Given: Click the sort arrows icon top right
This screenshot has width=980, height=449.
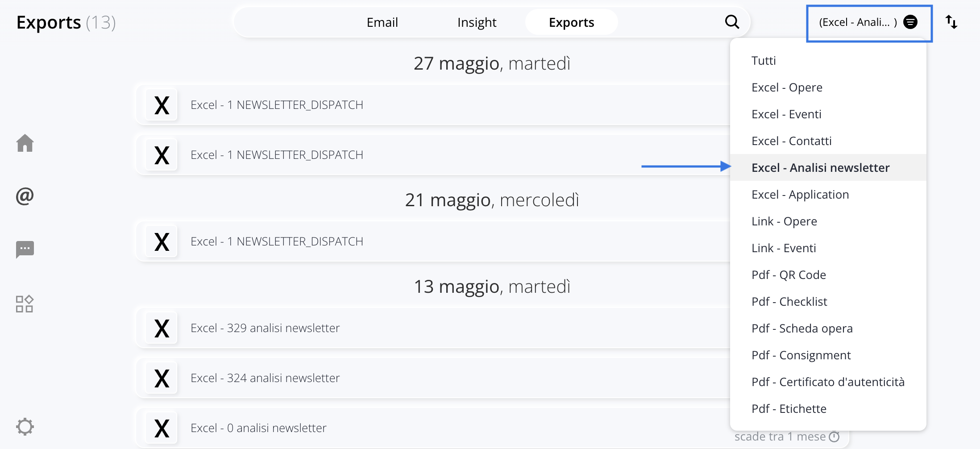Looking at the screenshot, I should [x=951, y=21].
